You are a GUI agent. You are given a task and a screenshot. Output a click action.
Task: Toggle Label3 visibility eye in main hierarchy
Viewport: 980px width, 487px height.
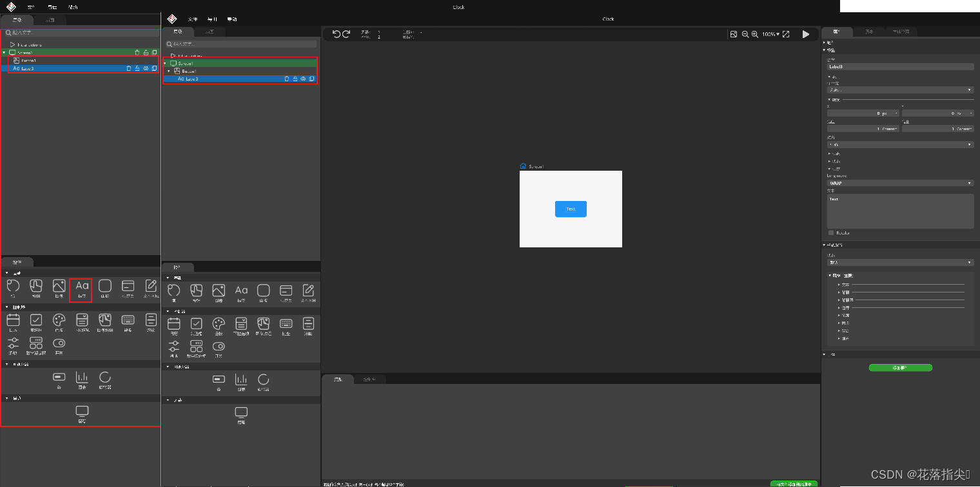click(303, 79)
